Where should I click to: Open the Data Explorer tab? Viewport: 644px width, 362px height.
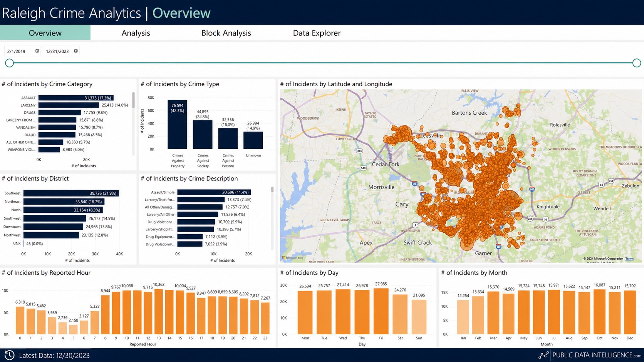click(x=317, y=33)
